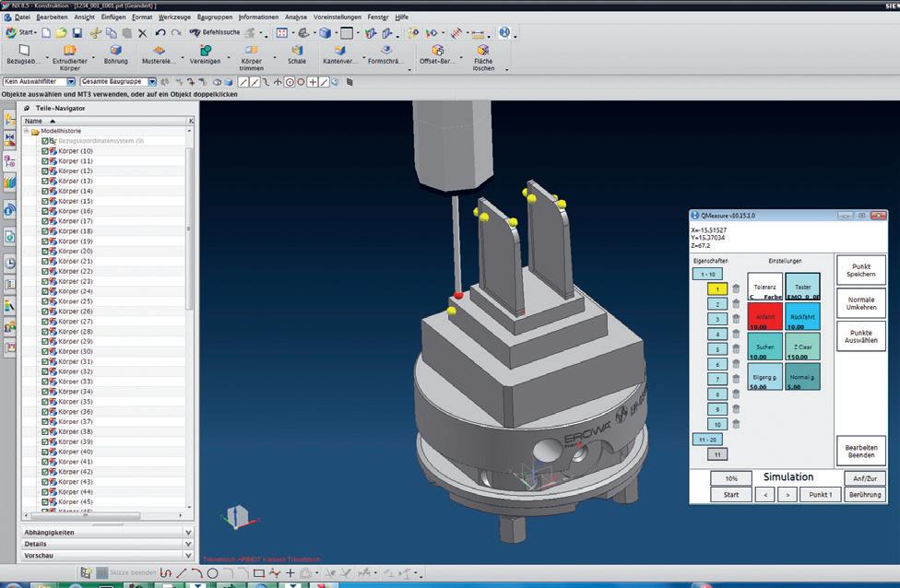Open the Gesamte Baugruppe dropdown
The image size is (900, 588).
[151, 82]
